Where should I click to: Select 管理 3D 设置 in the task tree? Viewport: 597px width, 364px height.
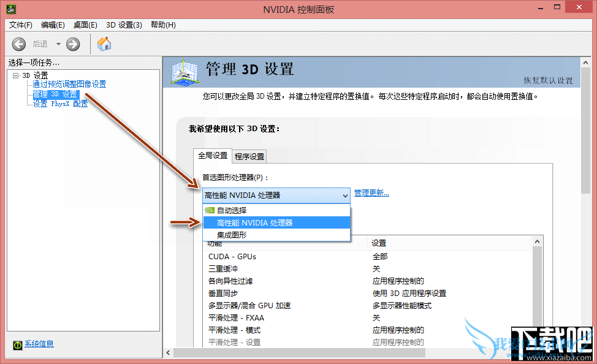pyautogui.click(x=55, y=94)
